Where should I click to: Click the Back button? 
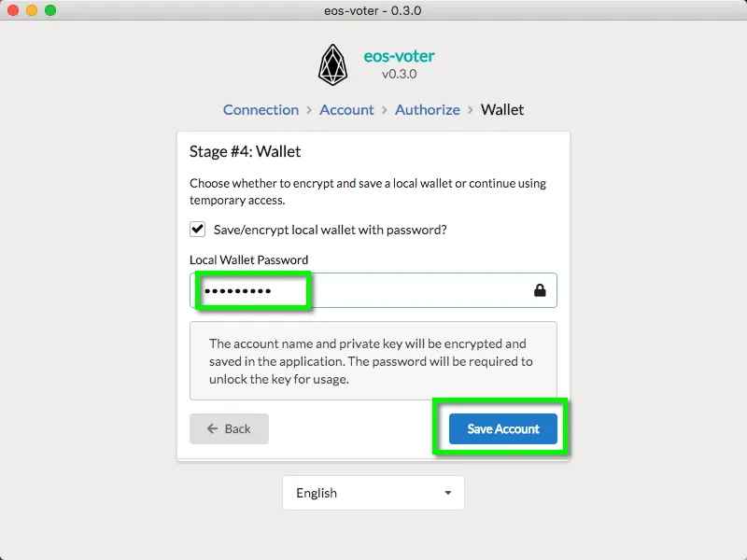pos(229,428)
